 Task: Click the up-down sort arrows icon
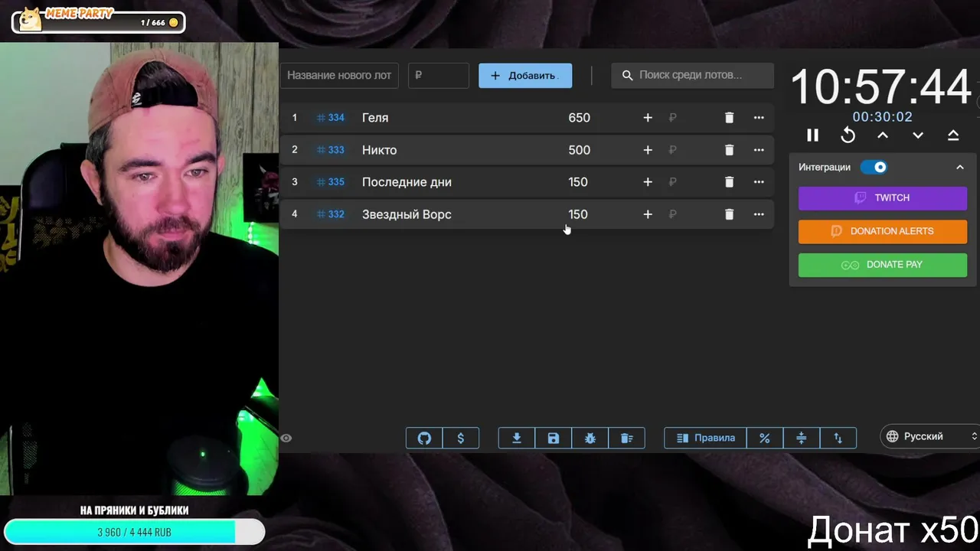(x=838, y=438)
